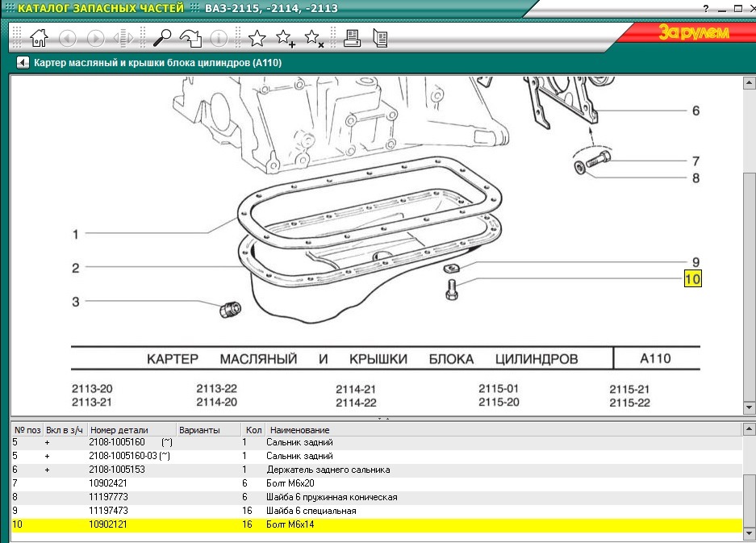Select position number 7 on the diagram

pos(695,161)
